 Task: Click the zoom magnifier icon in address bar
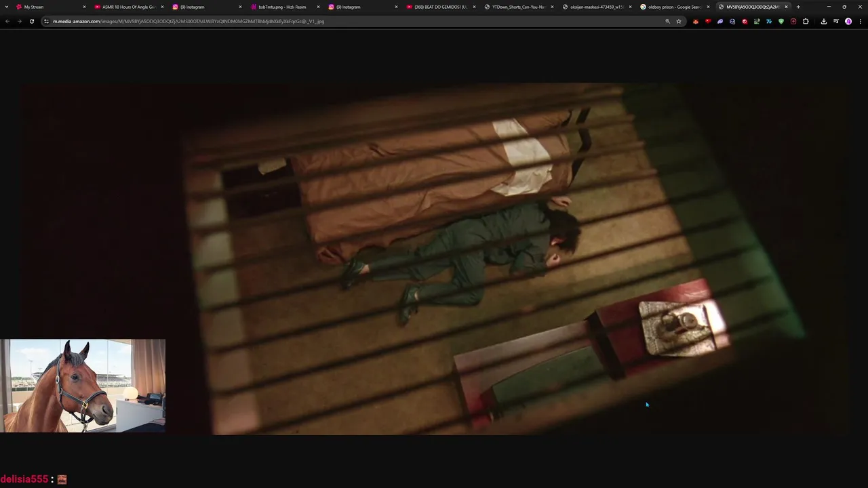(x=667, y=21)
